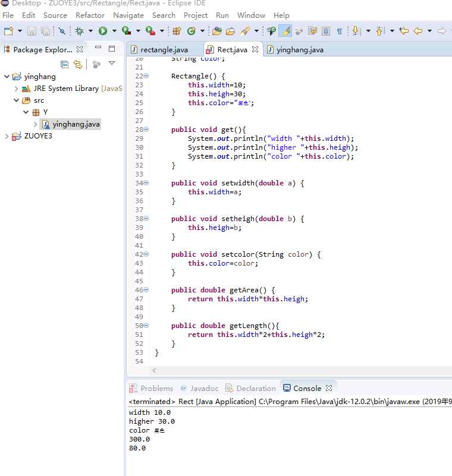Viewport: 452px width, 476px height.
Task: Switch to the yinghang.java editor tab
Action: coord(295,49)
